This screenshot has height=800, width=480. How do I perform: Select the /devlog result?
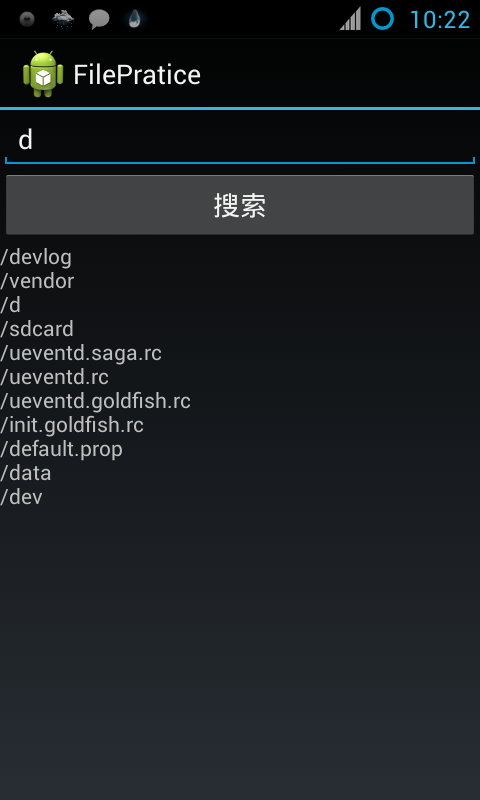[x=36, y=258]
